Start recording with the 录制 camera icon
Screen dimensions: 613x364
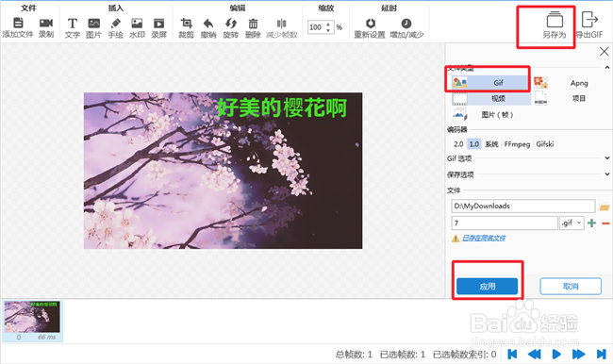pos(46,23)
